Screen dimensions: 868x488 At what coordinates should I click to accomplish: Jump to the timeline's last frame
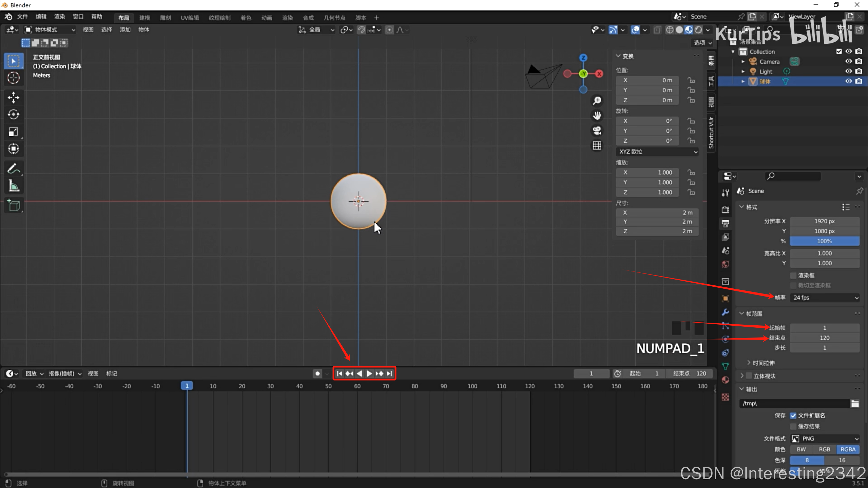pos(389,373)
